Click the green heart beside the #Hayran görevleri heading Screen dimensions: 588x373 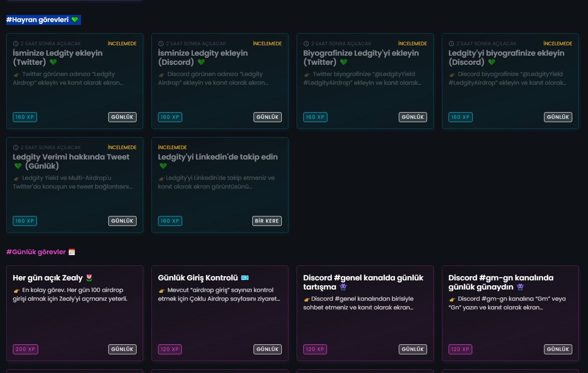pos(75,20)
